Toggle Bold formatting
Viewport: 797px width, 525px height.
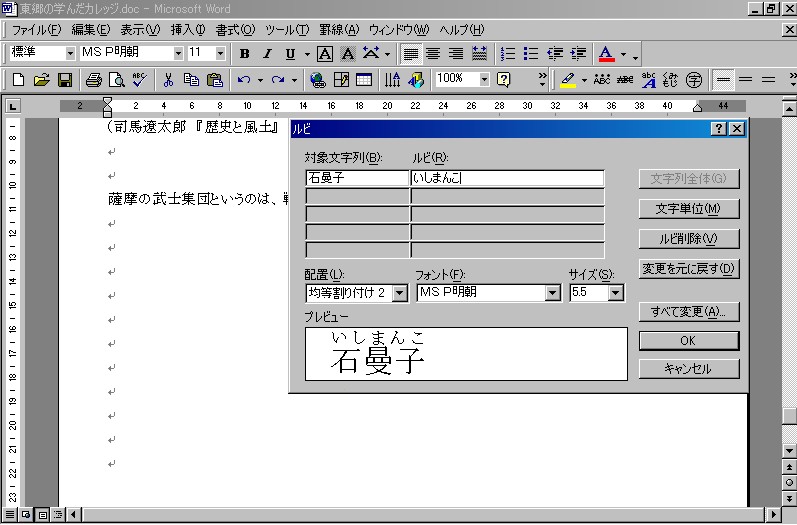click(244, 53)
